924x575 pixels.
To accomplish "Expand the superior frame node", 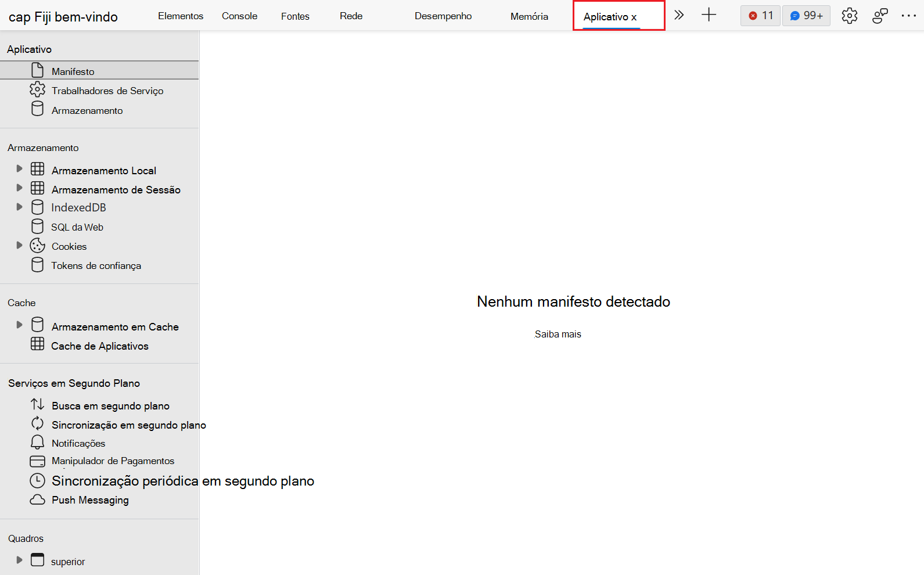I will [x=19, y=560].
